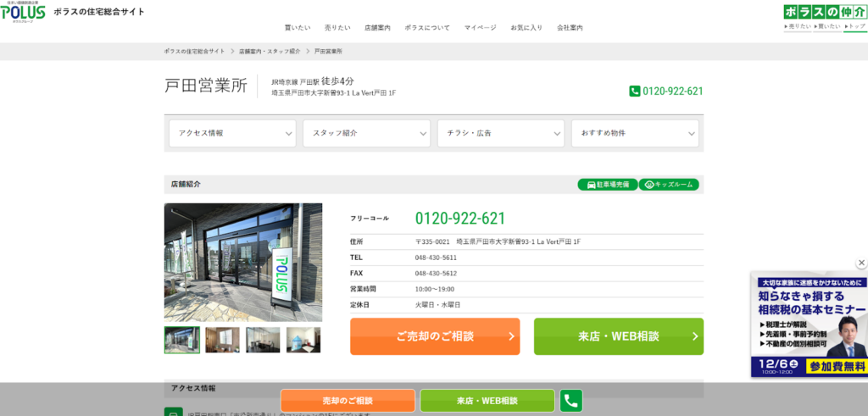Open the ポラスについて nav menu

(427, 28)
